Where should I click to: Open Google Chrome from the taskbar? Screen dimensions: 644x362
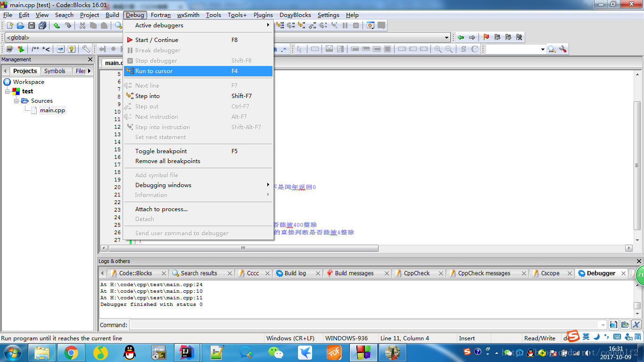[x=71, y=353]
